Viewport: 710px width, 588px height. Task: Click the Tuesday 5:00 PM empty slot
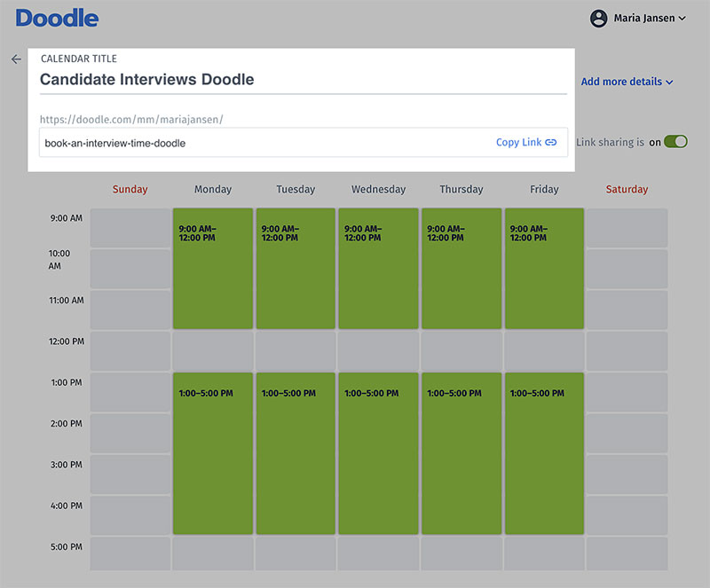click(296, 553)
